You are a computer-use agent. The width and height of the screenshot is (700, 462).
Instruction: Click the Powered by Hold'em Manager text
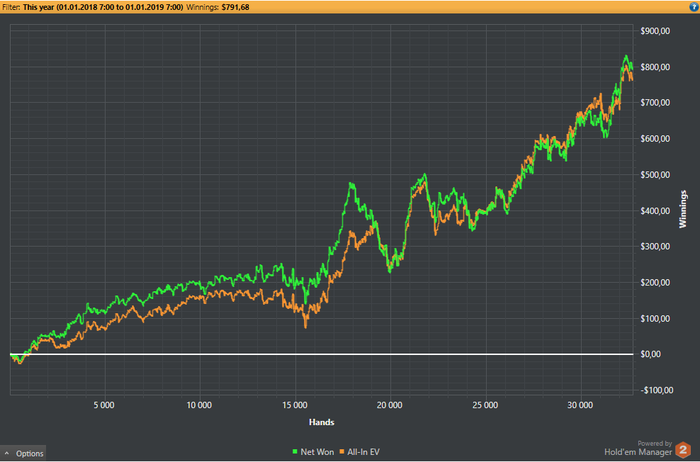[638, 448]
